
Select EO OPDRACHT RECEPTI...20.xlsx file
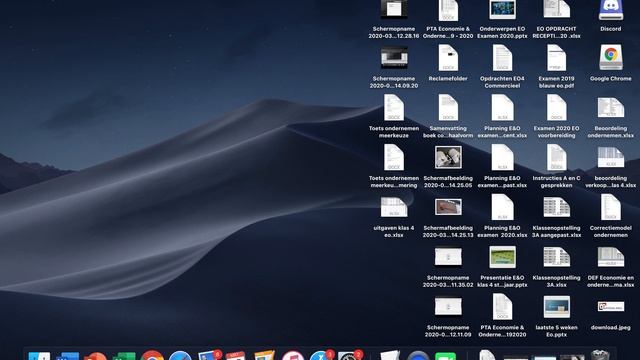(x=556, y=9)
